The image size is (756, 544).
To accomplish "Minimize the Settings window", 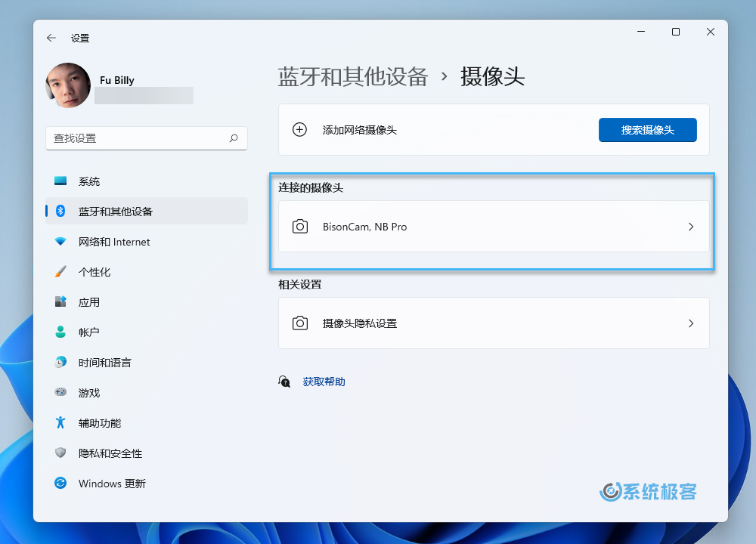I will pyautogui.click(x=641, y=32).
